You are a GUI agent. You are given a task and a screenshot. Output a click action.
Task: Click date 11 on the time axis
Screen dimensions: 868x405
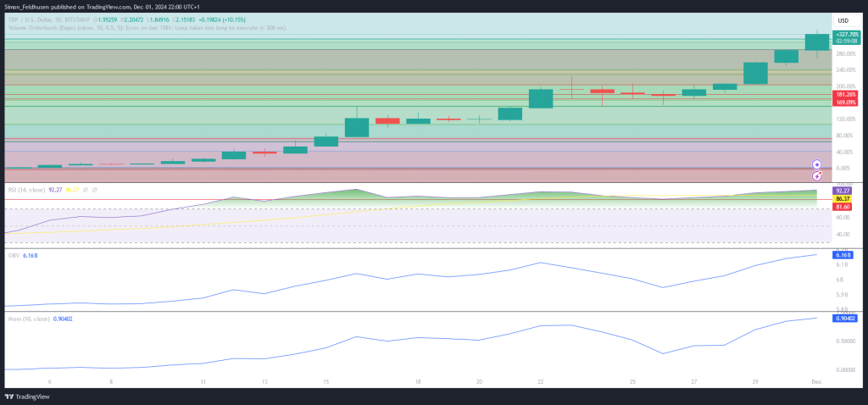203,382
